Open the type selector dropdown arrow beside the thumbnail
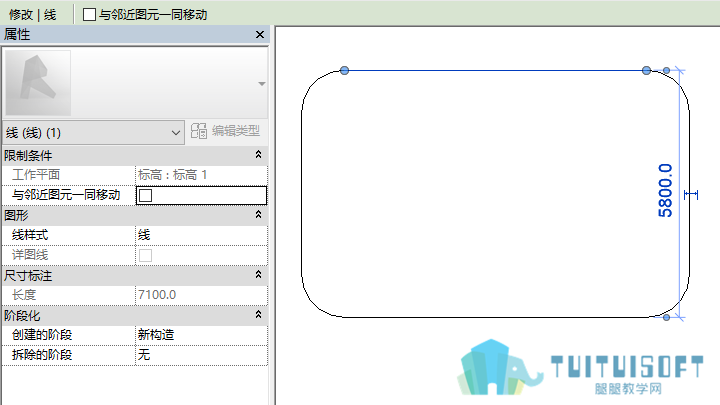Screen dimensions: 720x405 pyautogui.click(x=262, y=84)
